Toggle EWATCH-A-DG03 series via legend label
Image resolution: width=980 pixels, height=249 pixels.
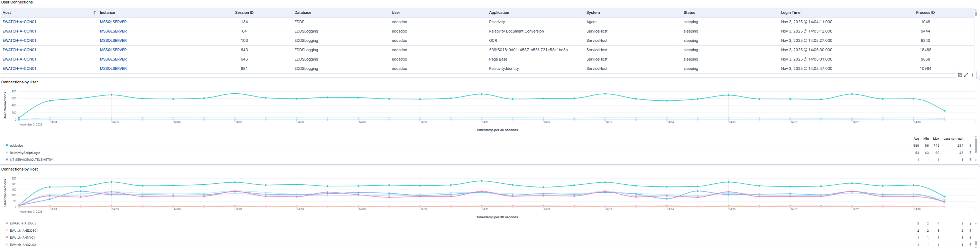[23, 223]
